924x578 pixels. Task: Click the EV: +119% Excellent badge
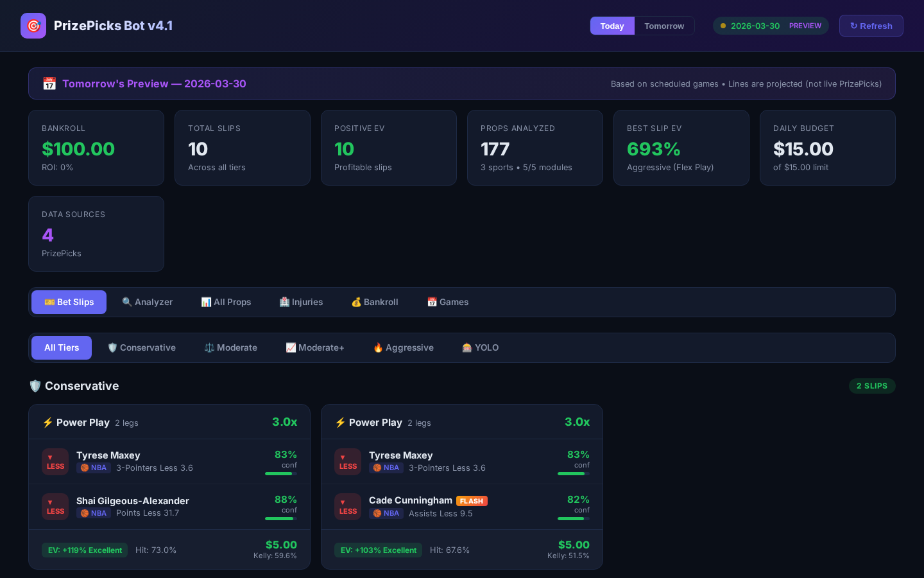85,550
